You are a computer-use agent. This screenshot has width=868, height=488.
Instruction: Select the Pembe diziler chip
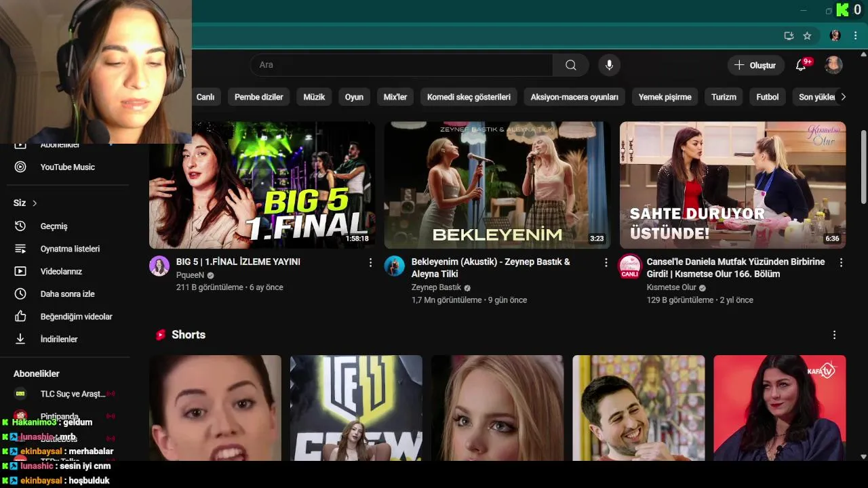coord(259,97)
